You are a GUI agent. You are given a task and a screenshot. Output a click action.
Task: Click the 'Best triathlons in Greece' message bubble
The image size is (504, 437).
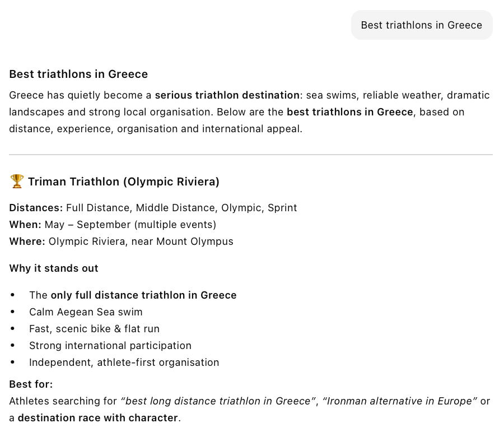pyautogui.click(x=422, y=25)
